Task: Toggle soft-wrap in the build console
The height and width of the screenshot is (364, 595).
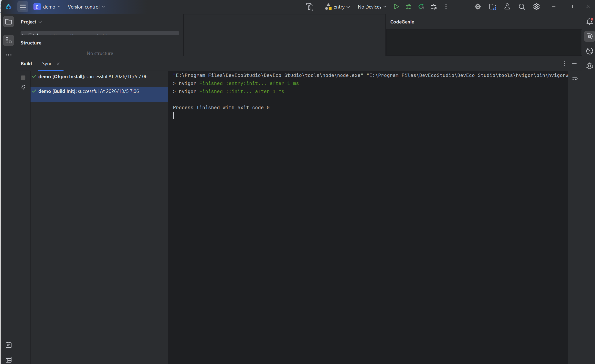Action: coord(575,78)
